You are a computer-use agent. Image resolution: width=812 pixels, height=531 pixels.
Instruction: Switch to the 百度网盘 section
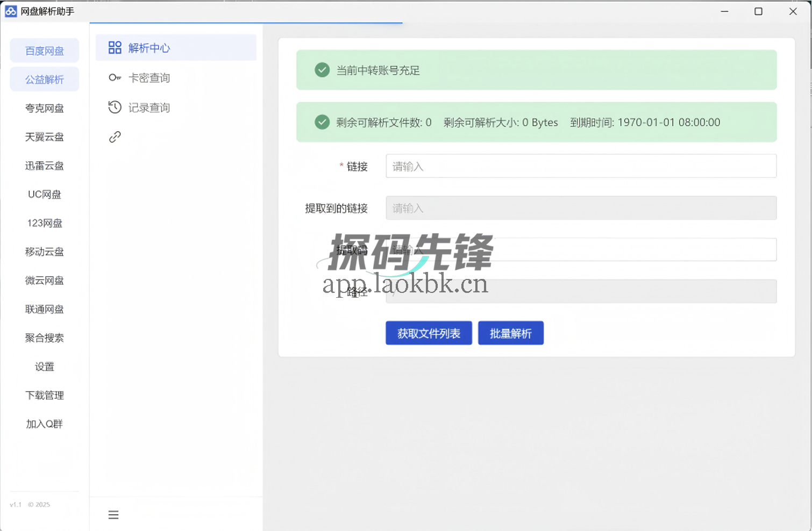click(x=44, y=50)
